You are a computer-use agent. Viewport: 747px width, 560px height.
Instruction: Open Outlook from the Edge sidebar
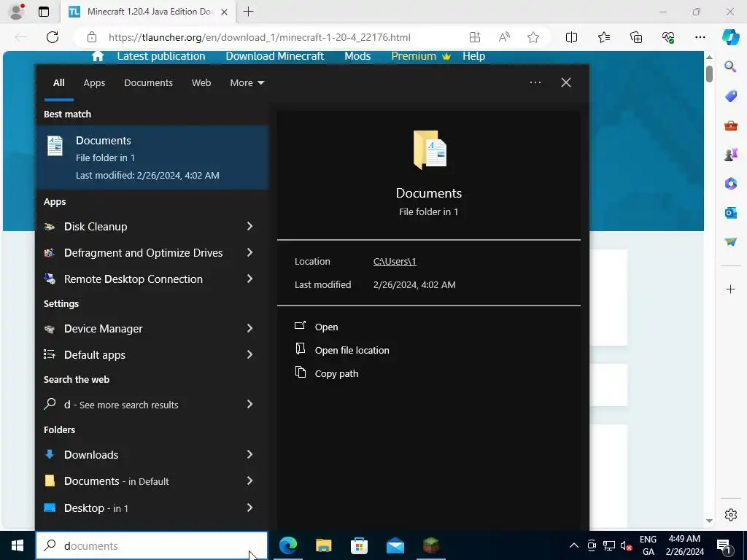point(730,212)
